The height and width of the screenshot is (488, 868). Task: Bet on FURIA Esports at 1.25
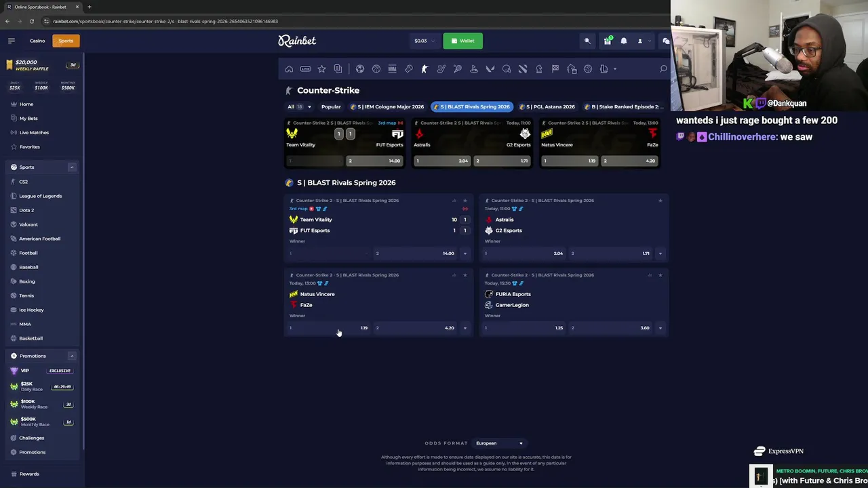click(x=524, y=328)
